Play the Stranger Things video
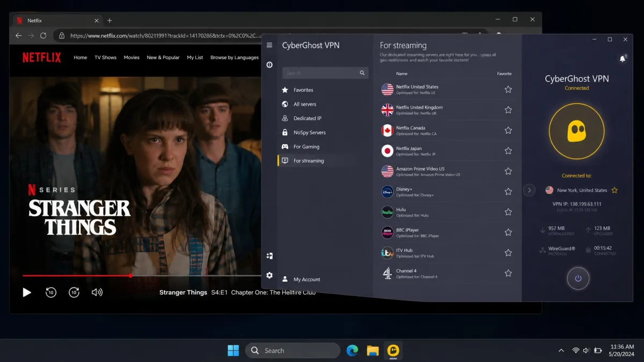 pos(27,292)
